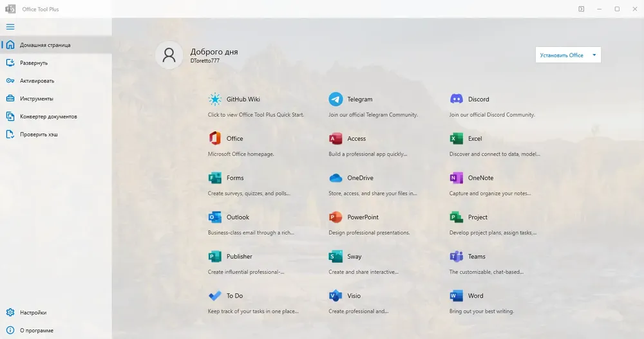
Task: Click the To Do checkmark icon
Action: click(x=215, y=295)
